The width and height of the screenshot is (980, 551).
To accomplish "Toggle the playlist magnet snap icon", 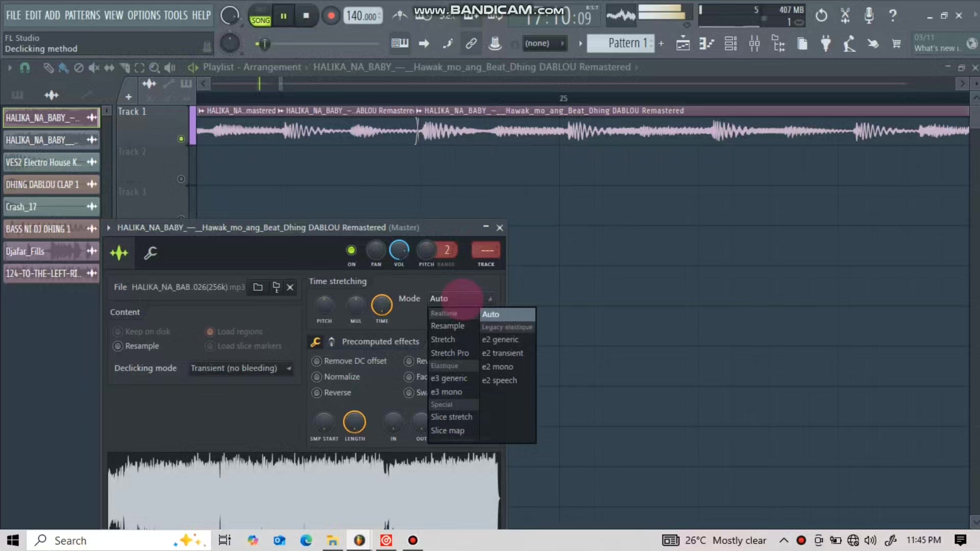I will pyautogui.click(x=24, y=67).
